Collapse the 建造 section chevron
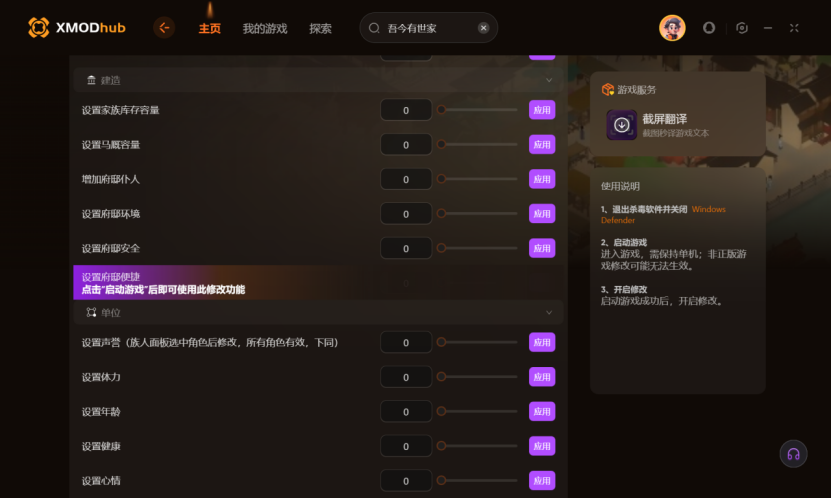Screen dimensions: 831x498 coord(549,80)
